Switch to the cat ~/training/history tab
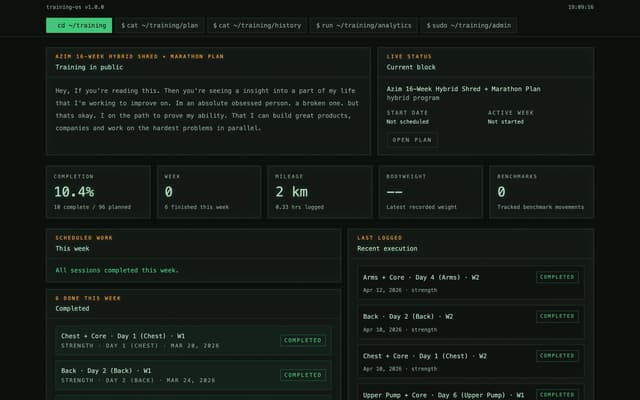Image resolution: width=640 pixels, height=400 pixels. click(257, 25)
